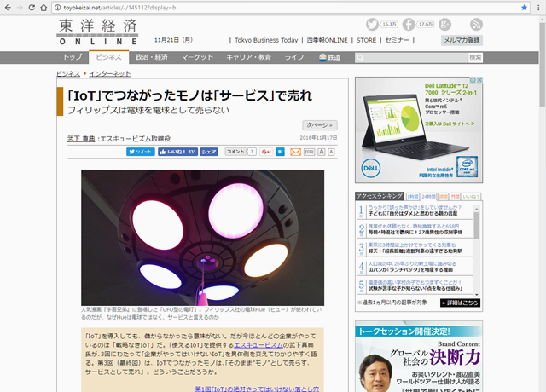Image resolution: width=546 pixels, height=392 pixels.
Task: Click the Google+ share button under byline
Action: (267, 152)
